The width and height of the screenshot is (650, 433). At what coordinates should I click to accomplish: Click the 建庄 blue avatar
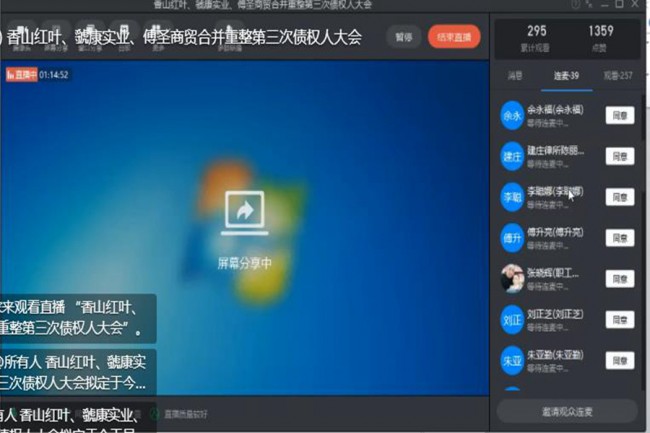(512, 156)
